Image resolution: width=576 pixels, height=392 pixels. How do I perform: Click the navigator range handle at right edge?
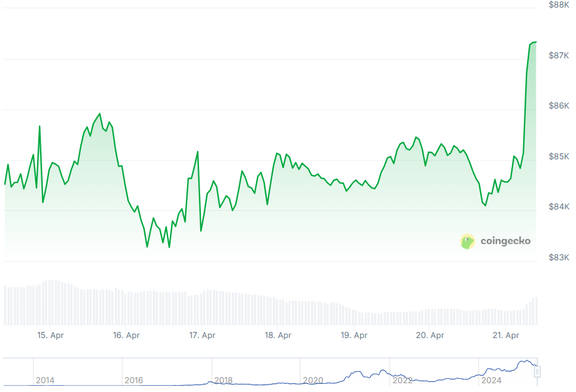(537, 372)
